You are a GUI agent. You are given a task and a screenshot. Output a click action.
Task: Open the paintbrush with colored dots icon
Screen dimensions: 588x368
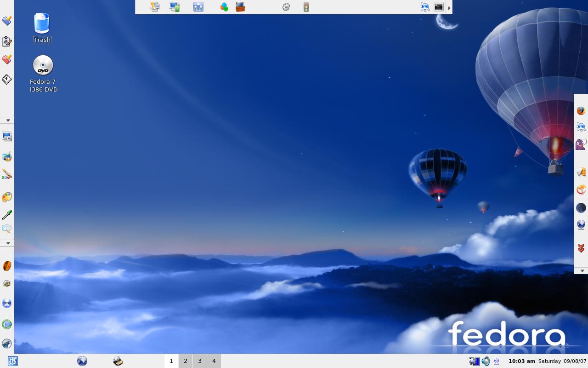(x=7, y=174)
